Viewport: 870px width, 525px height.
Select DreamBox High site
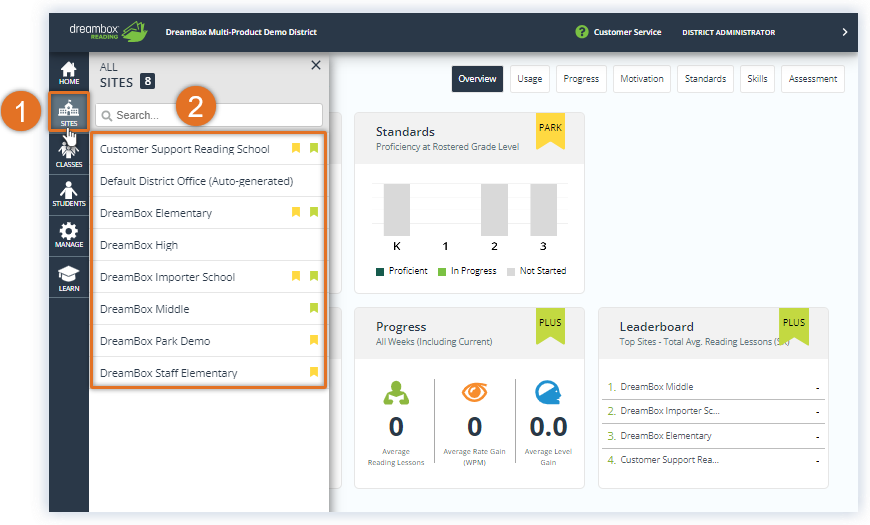pos(209,245)
